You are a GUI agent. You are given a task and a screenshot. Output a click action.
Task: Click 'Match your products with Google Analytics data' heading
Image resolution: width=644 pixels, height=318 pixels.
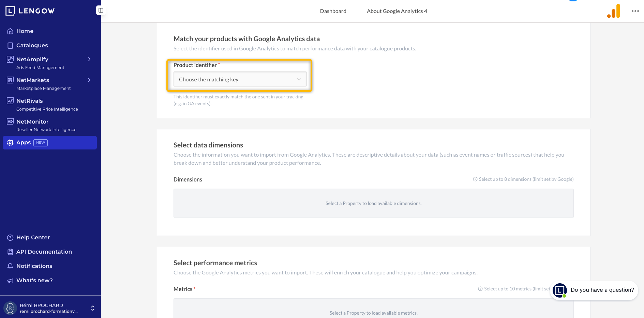(246, 39)
